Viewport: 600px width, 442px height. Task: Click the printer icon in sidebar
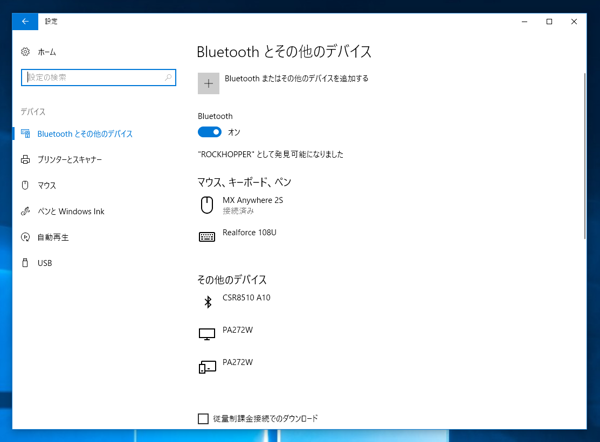point(25,159)
